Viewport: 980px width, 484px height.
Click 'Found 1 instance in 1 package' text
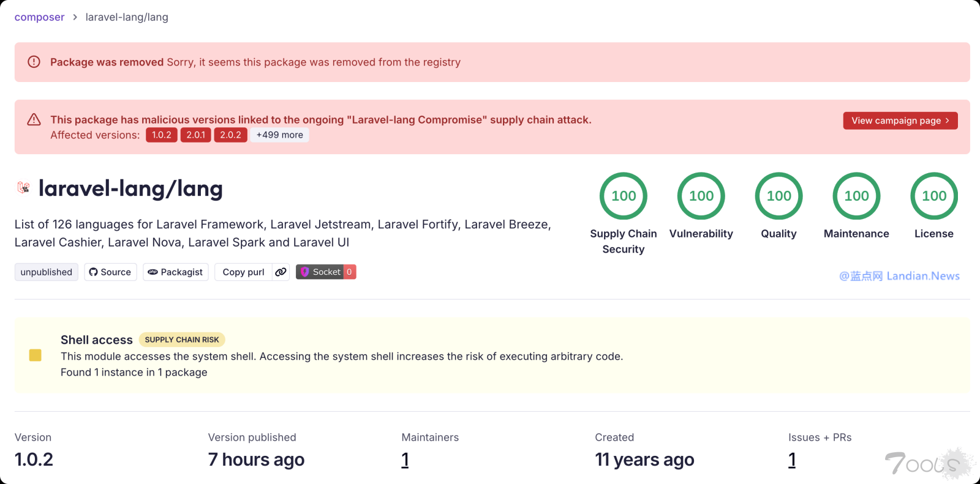[x=134, y=372]
